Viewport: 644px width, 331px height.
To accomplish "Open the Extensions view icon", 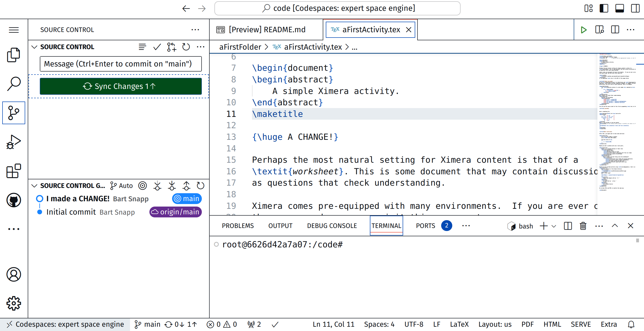I will click(x=14, y=171).
